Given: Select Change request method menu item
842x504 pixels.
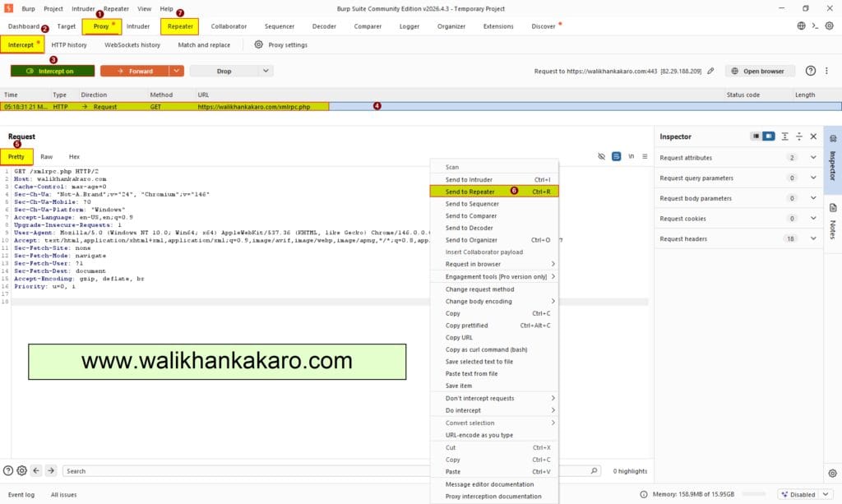Looking at the screenshot, I should 494,289.
